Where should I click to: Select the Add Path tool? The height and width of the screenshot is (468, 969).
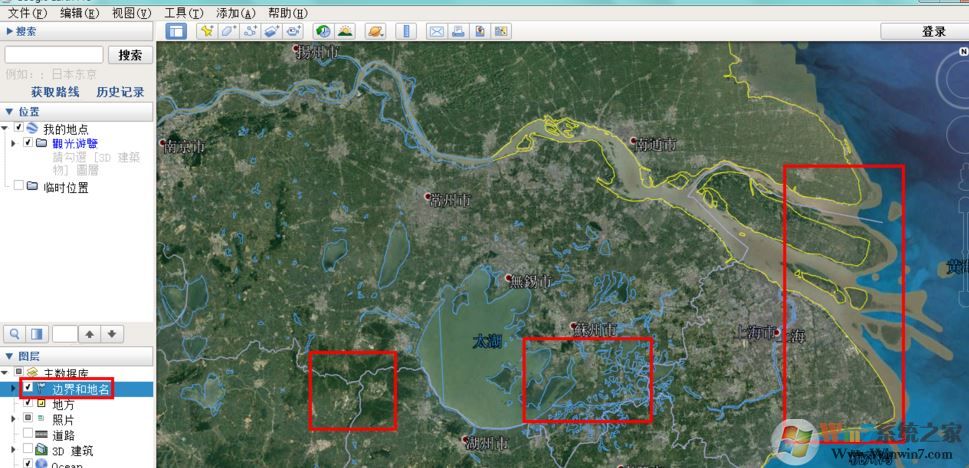[250, 31]
